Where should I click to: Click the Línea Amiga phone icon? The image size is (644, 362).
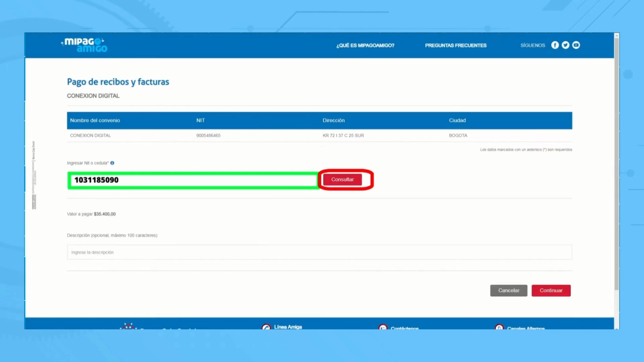[x=266, y=327]
